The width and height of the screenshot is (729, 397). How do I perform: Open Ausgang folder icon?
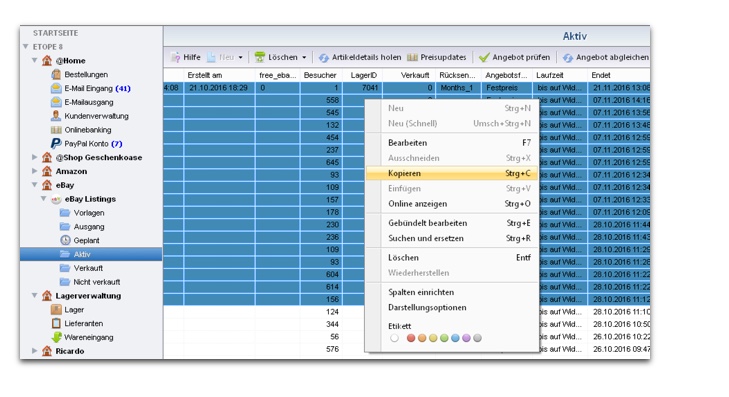point(65,227)
